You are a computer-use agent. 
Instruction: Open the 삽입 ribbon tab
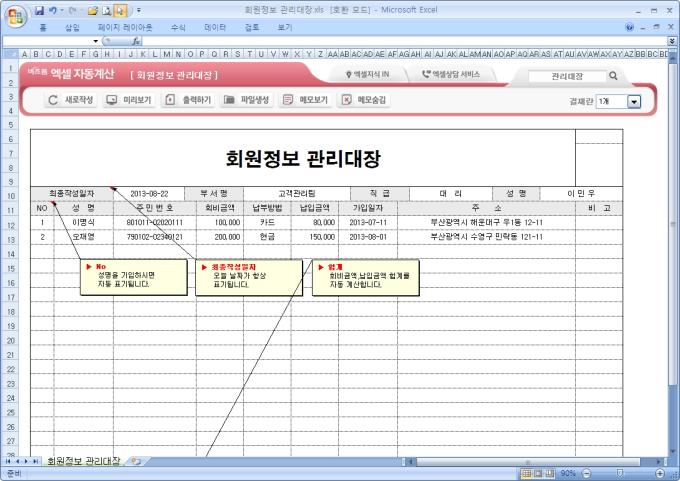point(72,27)
